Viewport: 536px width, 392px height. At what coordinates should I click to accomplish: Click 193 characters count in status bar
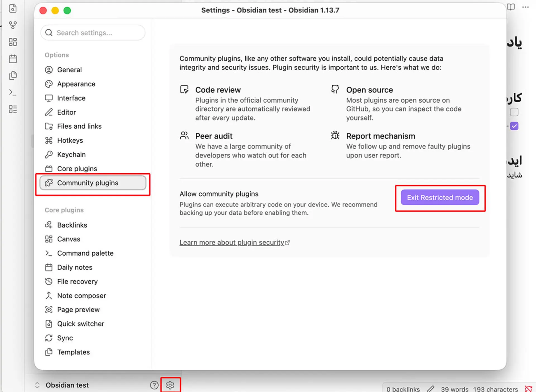[496, 389]
